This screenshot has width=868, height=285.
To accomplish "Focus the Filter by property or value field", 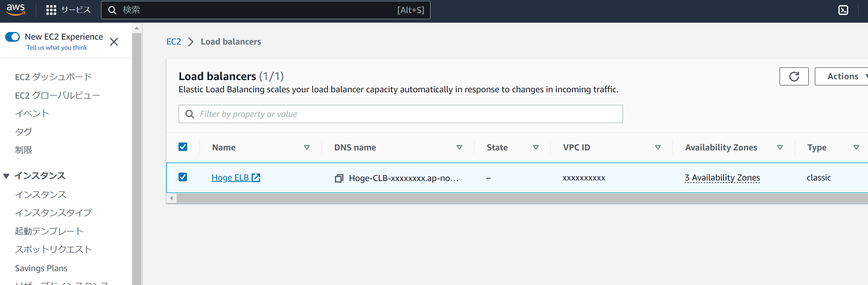I will click(404, 114).
